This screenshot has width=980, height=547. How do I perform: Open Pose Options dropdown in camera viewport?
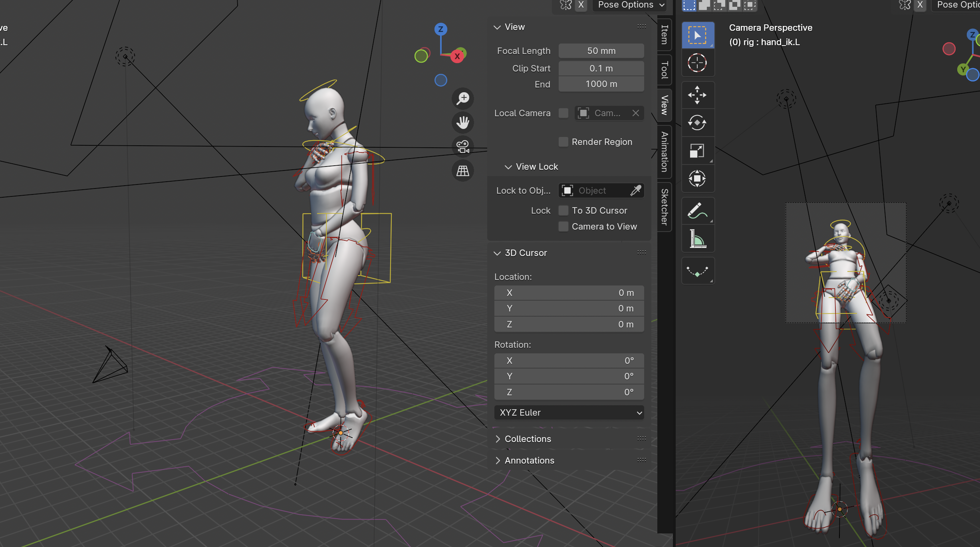pyautogui.click(x=956, y=5)
